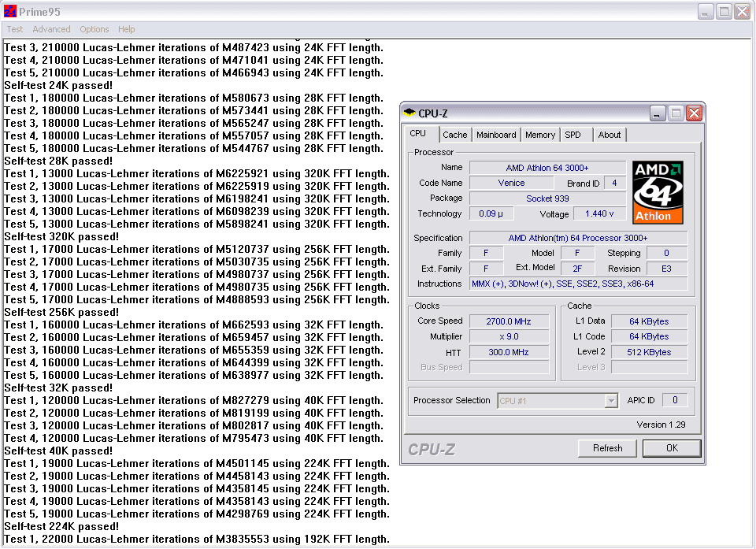
Task: Click the Prime95 title bar app icon
Action: click(9, 11)
